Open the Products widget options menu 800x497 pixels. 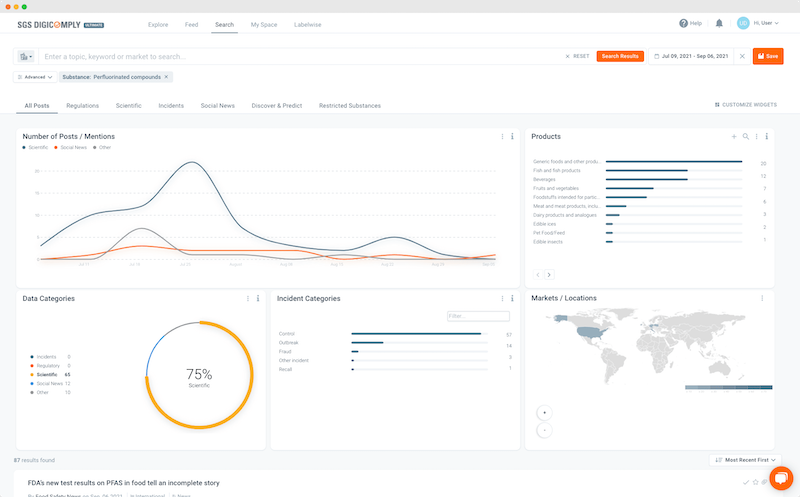757,136
